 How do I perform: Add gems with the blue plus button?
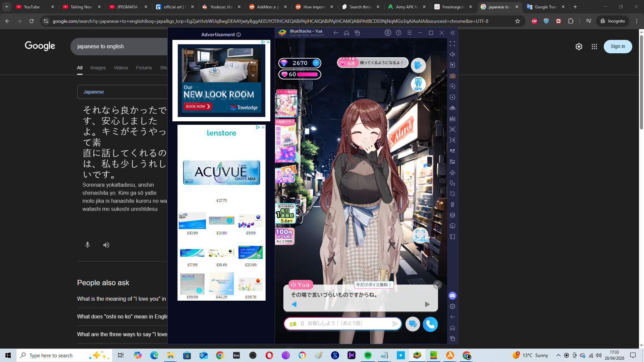click(x=316, y=63)
